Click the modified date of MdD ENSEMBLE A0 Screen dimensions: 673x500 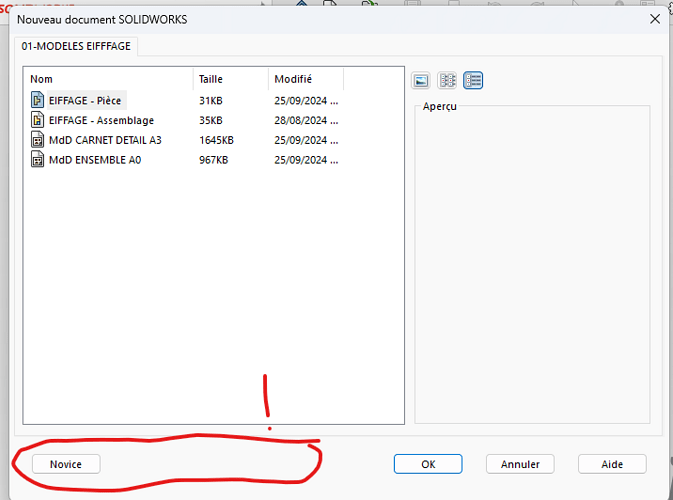[306, 160]
